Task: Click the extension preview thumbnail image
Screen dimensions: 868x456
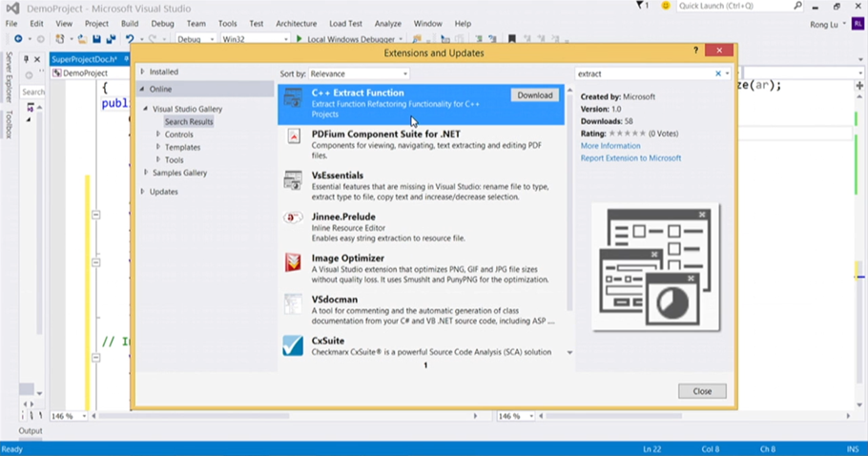Action: click(x=655, y=267)
